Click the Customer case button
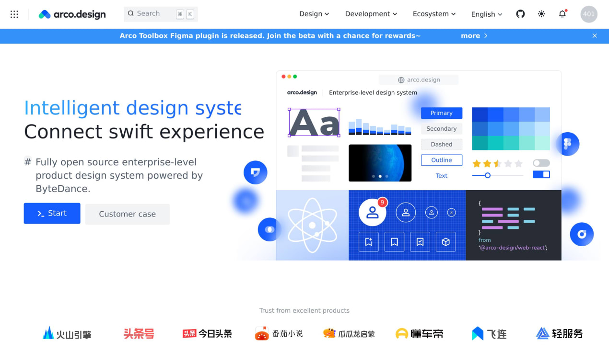 point(128,214)
